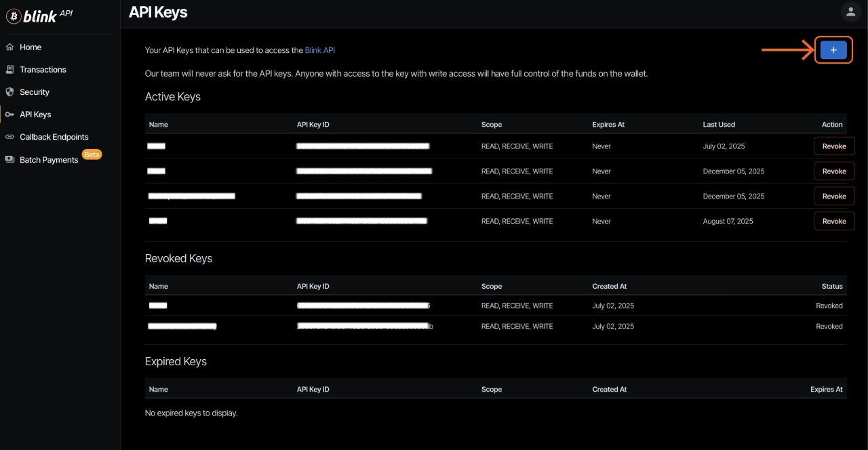Open Callback Endpoints menu item
Screen dimensions: 868x450
(x=54, y=137)
